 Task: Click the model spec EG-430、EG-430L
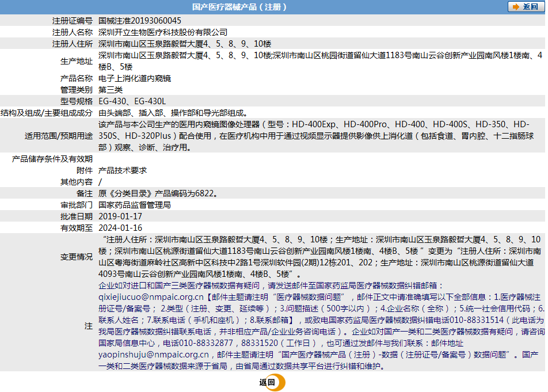click(132, 101)
